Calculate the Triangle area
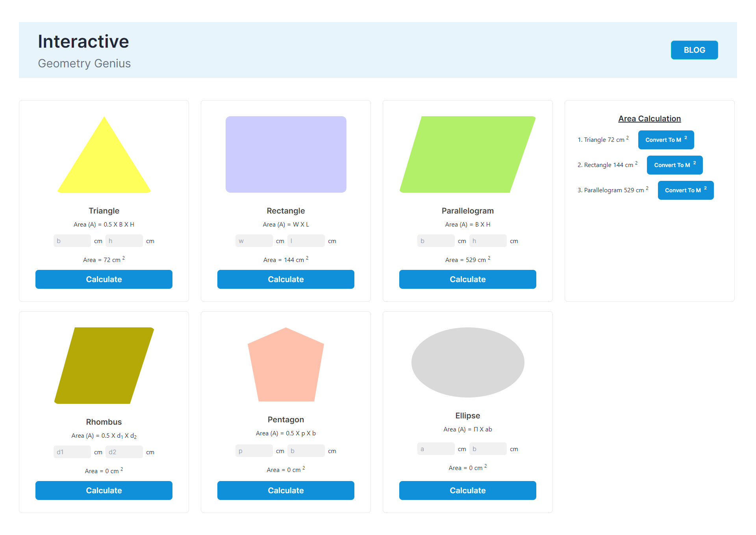The height and width of the screenshot is (535, 756). click(104, 279)
